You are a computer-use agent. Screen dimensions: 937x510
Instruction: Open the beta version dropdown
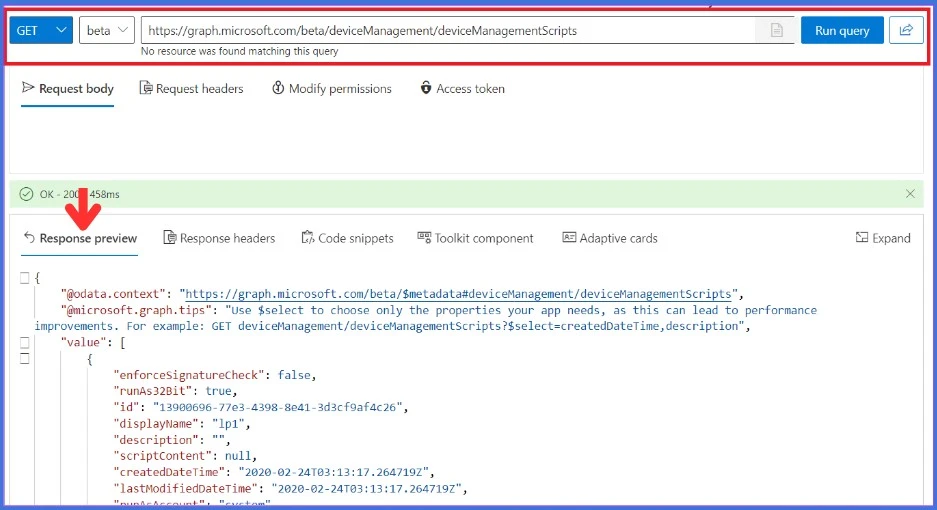[107, 30]
